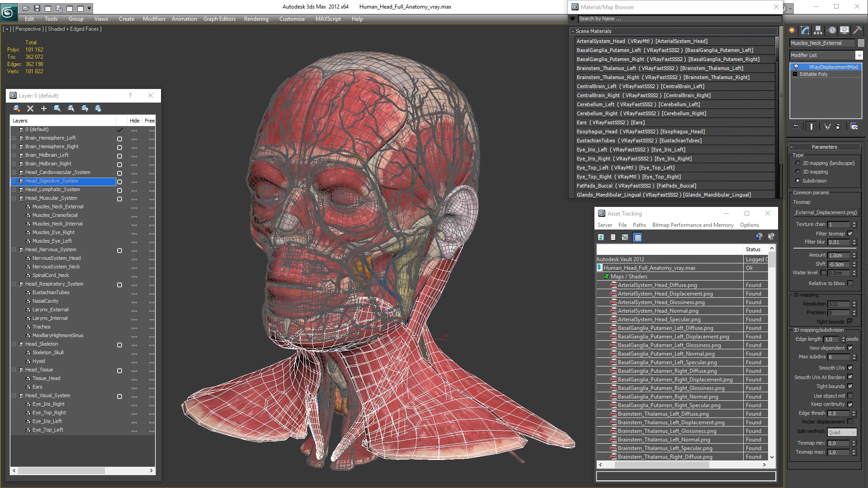
Task: Click Highlight Selected Objects' Layers icon
Action: (x=71, y=108)
